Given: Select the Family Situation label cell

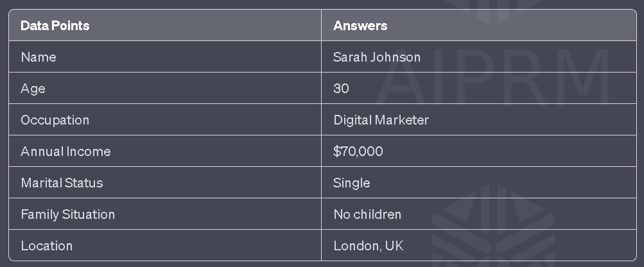Looking at the screenshot, I should 68,214.
